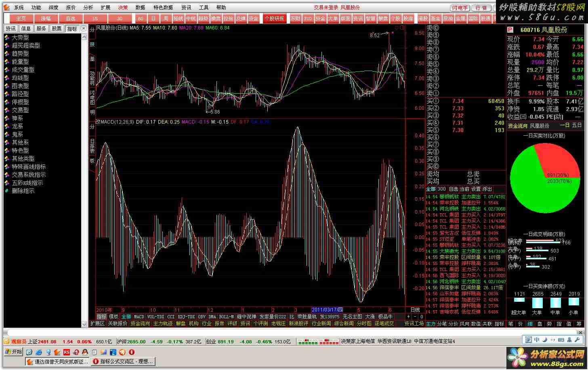Open the 报价 menu

(71, 7)
